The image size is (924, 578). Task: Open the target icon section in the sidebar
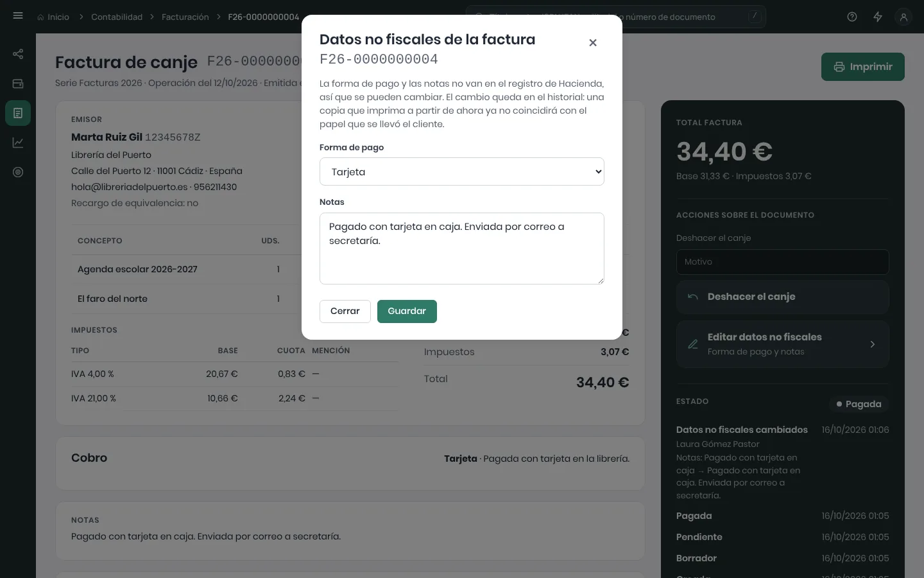pyautogui.click(x=18, y=172)
